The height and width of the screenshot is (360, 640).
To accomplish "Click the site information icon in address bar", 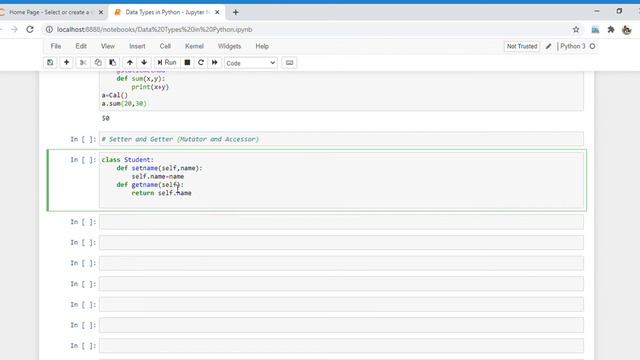I will 49,29.
